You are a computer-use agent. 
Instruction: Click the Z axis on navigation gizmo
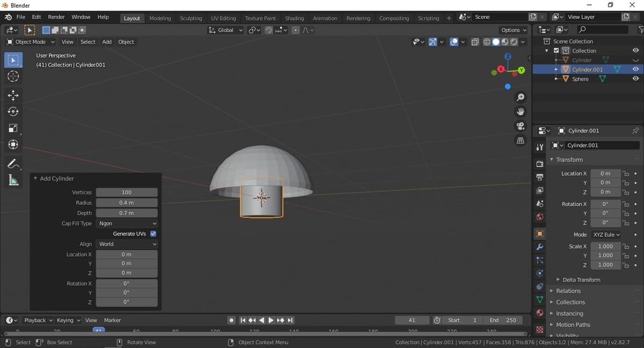[x=508, y=56]
